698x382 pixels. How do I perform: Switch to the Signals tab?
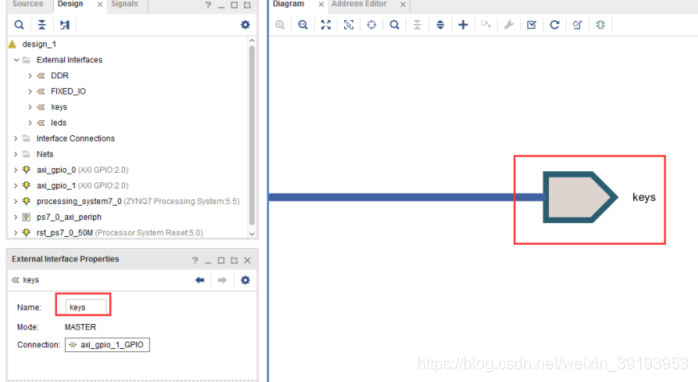[x=125, y=4]
